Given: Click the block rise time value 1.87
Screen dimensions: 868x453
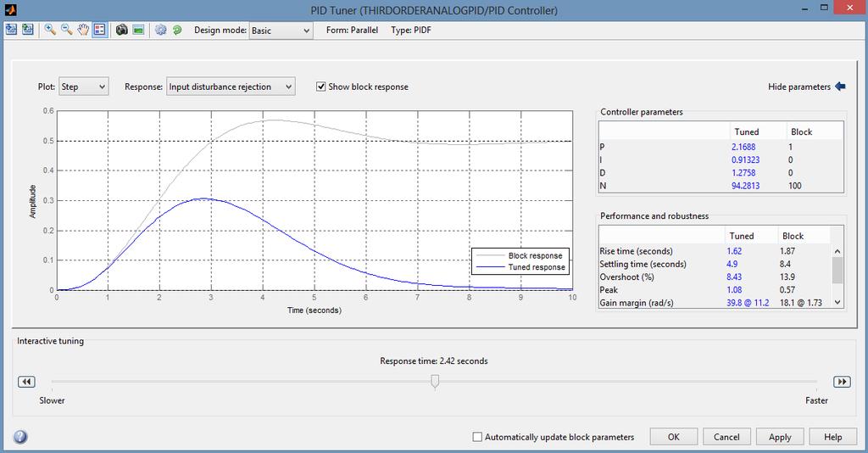Looking at the screenshot, I should (787, 251).
